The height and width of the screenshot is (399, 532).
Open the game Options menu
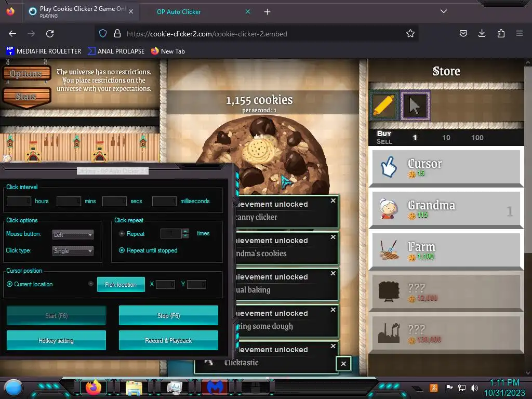point(26,74)
